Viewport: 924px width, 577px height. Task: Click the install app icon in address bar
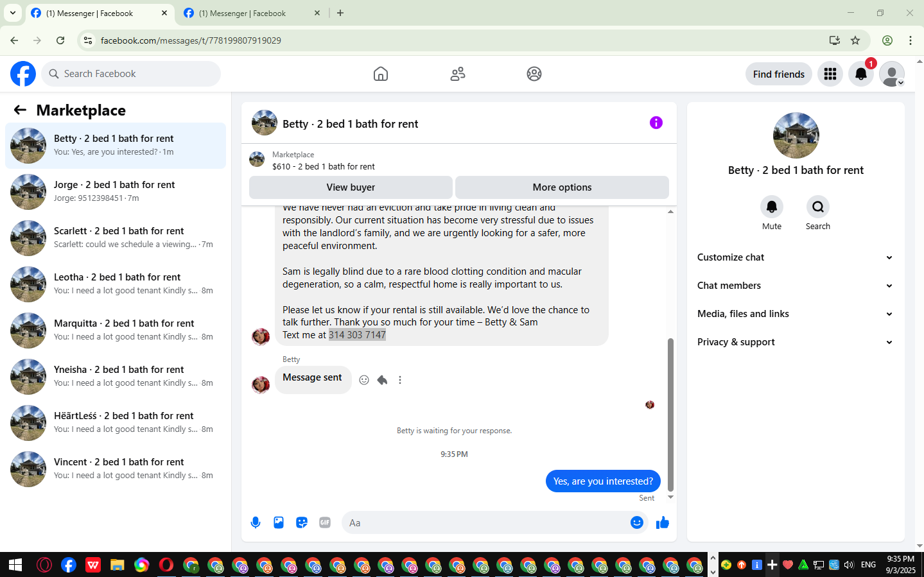(x=835, y=40)
